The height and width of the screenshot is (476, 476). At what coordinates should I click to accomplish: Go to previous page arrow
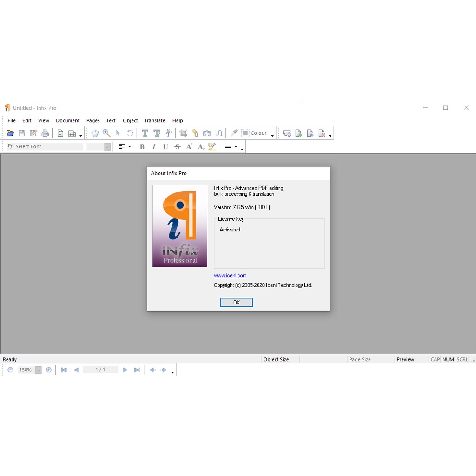pyautogui.click(x=76, y=370)
